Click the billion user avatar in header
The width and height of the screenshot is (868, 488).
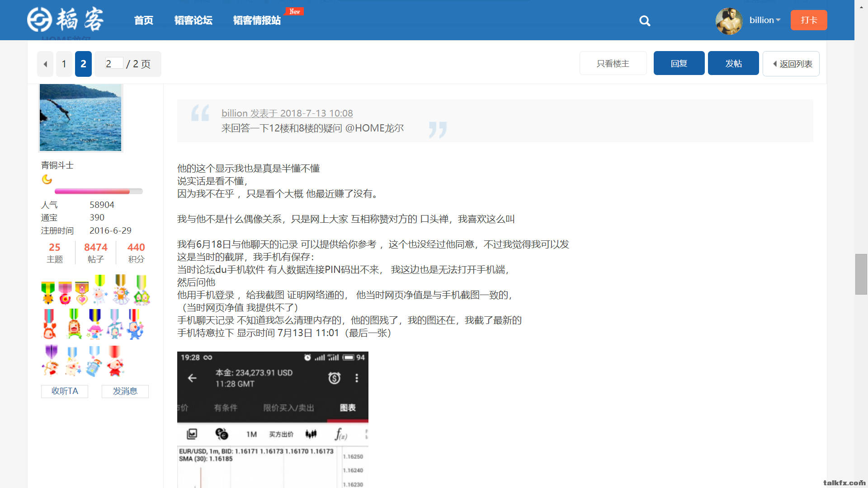click(x=729, y=21)
